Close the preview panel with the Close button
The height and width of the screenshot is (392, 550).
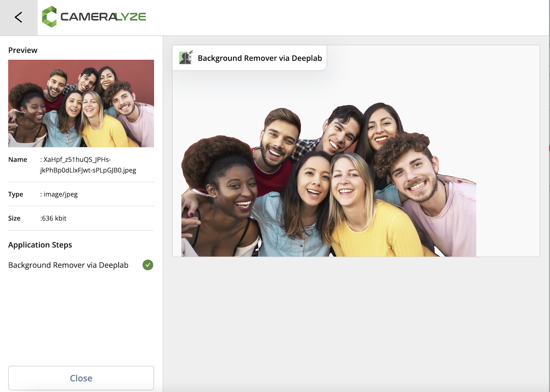pyautogui.click(x=81, y=378)
